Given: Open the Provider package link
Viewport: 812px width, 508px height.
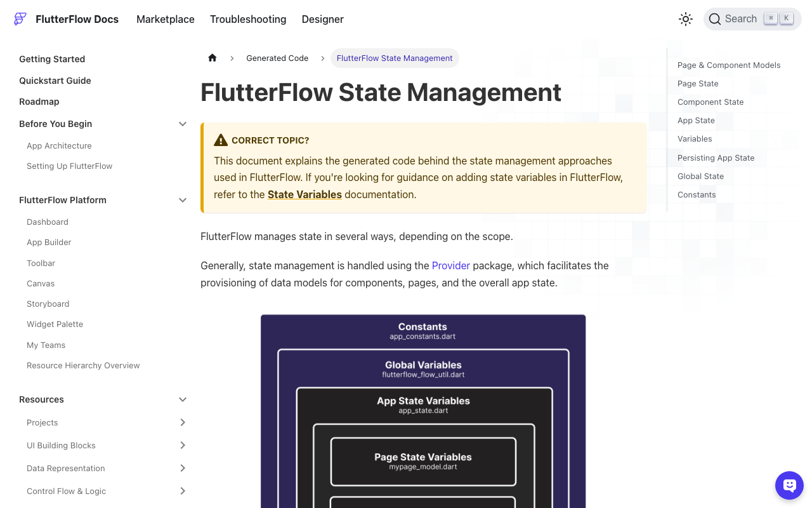Looking at the screenshot, I should [451, 265].
